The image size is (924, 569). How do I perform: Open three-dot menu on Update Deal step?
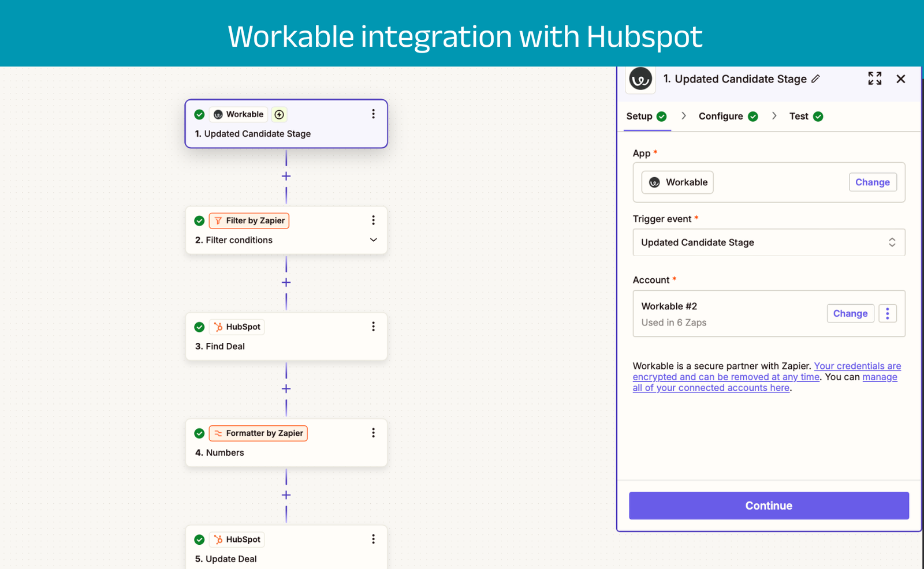click(373, 539)
